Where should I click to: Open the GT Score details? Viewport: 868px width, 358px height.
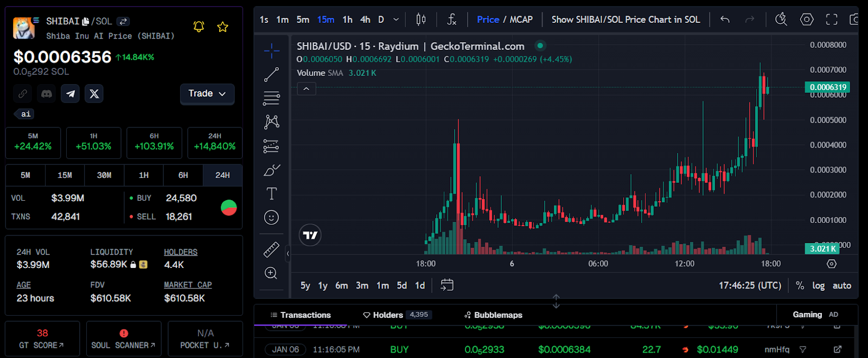coord(42,338)
